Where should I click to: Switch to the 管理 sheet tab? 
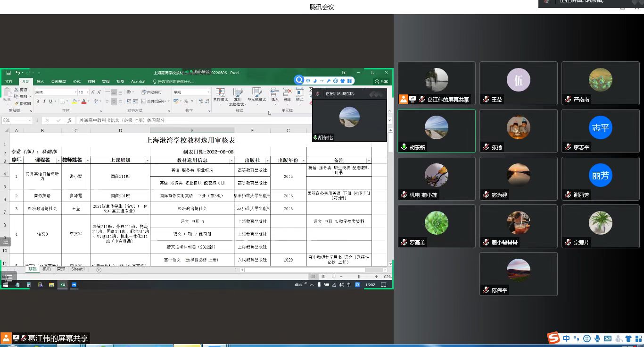61,269
